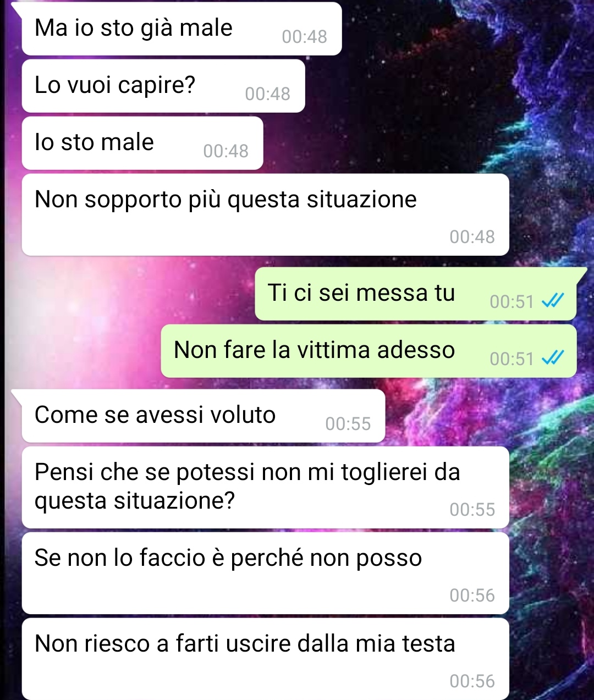Select the 'Lo vuoi capire?' message bubble
The image size is (594, 700).
pyautogui.click(x=163, y=86)
